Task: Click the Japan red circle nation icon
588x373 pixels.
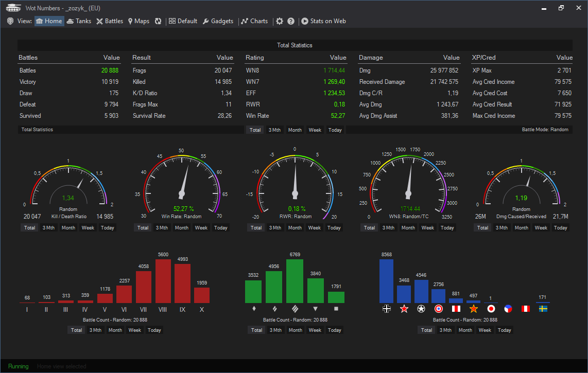Action: click(x=491, y=309)
